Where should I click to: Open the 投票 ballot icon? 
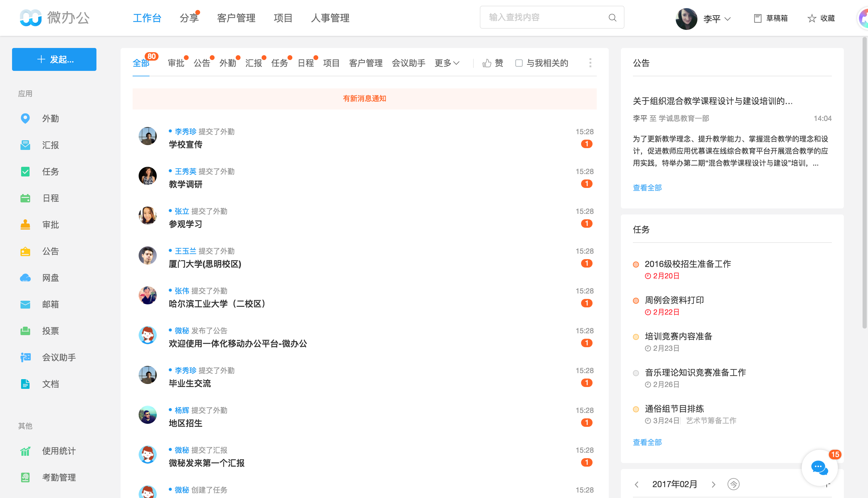25,331
